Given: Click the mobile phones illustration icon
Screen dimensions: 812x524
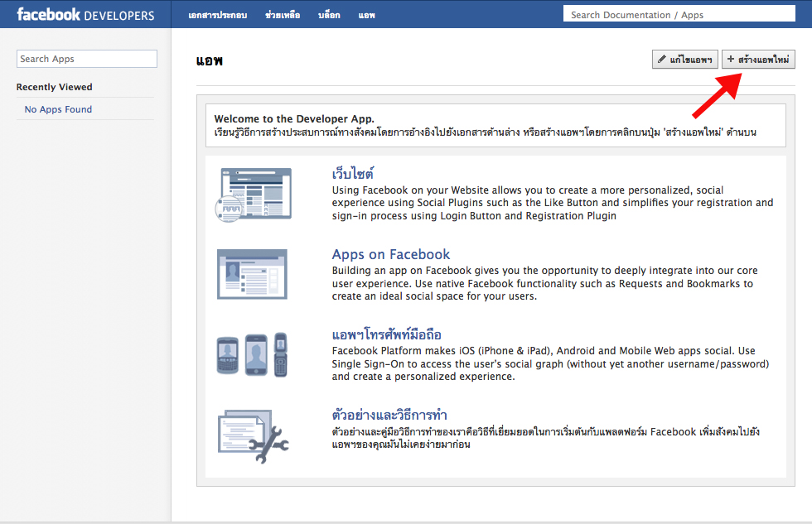Looking at the screenshot, I should 252,354.
